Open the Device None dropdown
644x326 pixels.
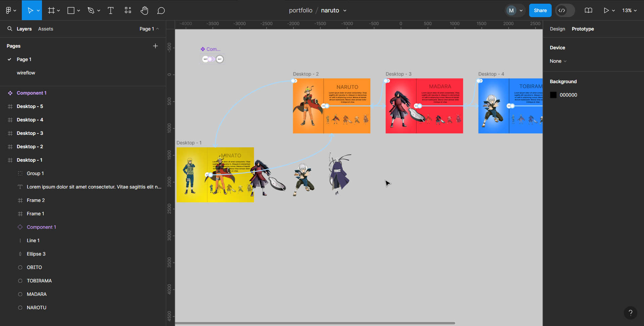(558, 61)
